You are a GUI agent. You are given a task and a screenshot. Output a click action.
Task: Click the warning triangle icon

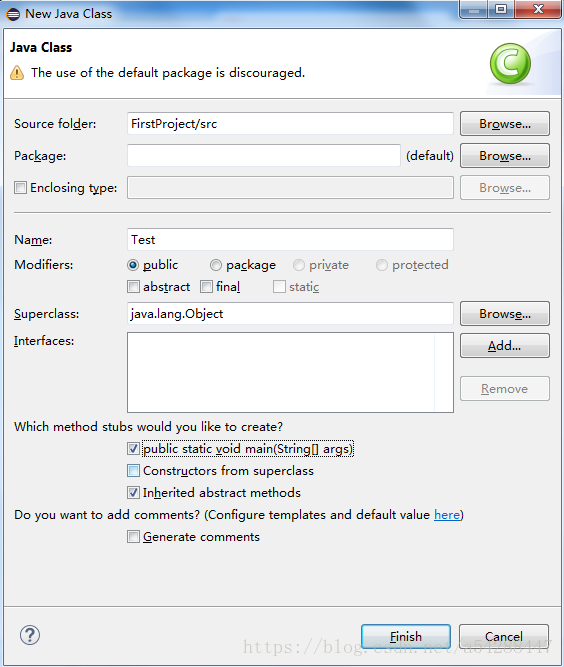[x=17, y=73]
